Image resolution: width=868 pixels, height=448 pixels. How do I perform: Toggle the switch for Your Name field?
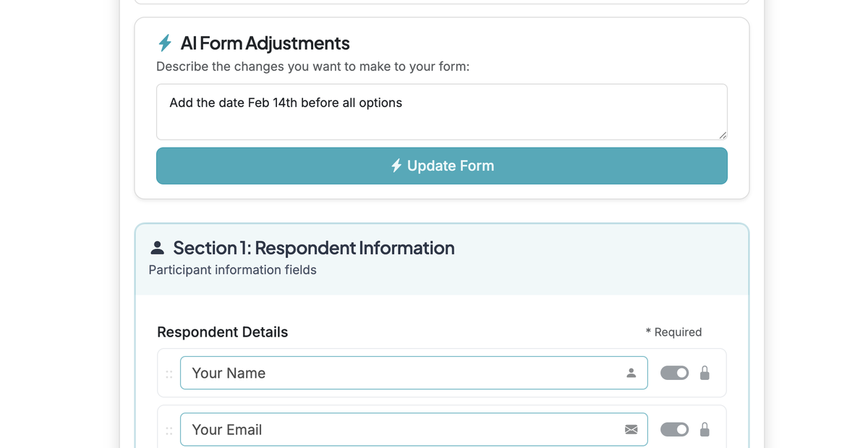(674, 373)
